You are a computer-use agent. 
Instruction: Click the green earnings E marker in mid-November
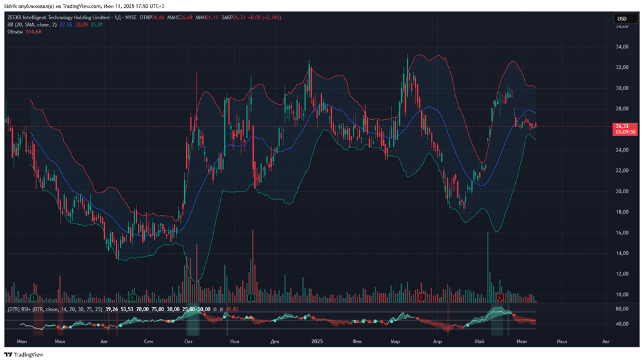pyautogui.click(x=251, y=297)
